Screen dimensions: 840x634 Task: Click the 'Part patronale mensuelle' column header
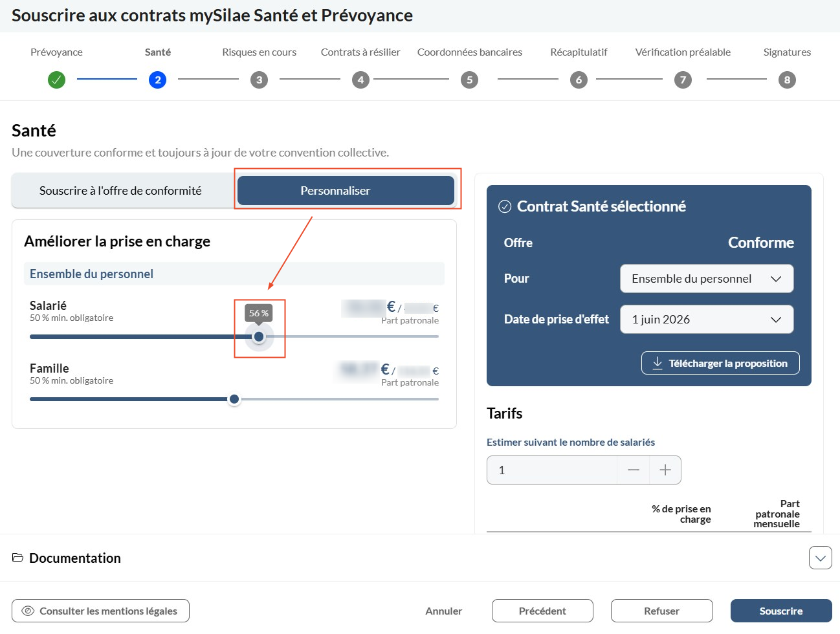777,514
